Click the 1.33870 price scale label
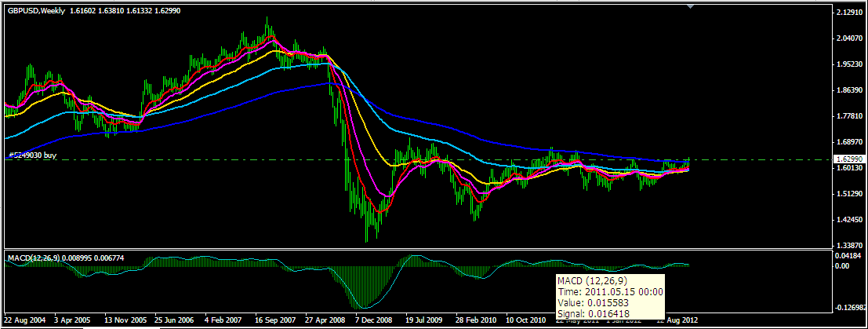 tap(850, 245)
